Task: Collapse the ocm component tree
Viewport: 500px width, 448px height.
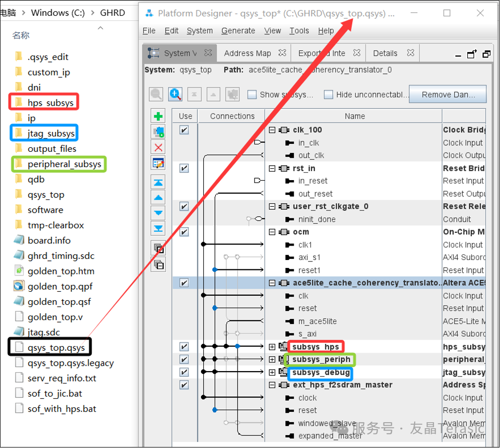Action: [272, 232]
